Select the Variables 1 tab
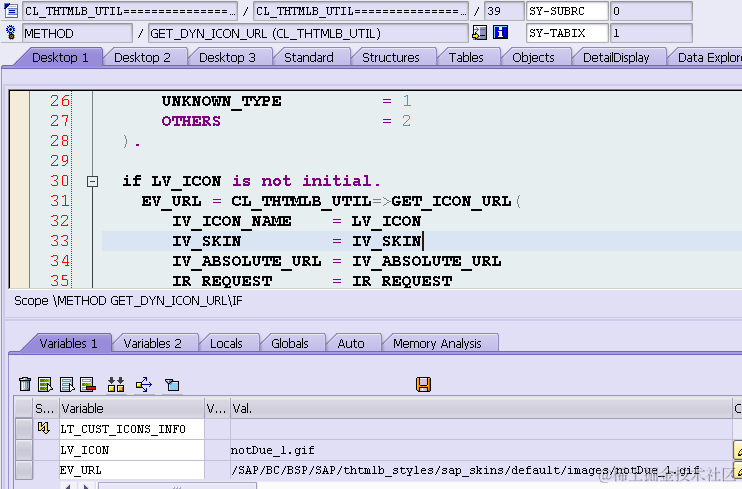 tap(69, 343)
